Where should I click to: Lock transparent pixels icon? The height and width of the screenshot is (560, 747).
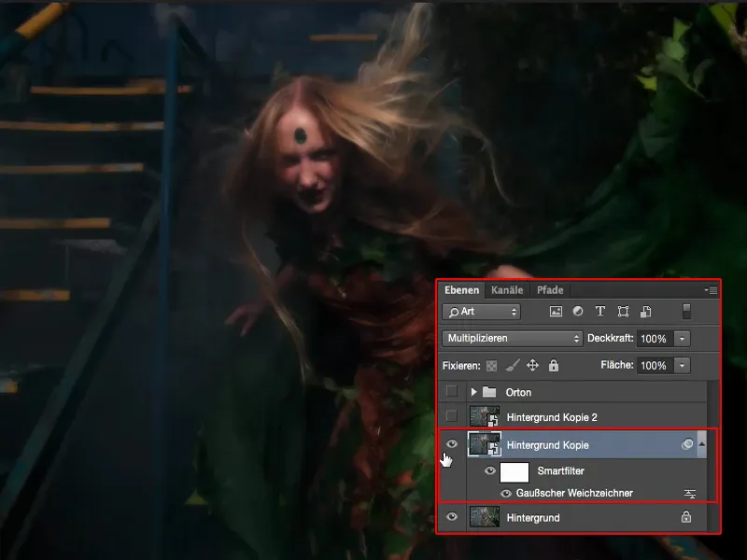click(x=491, y=366)
